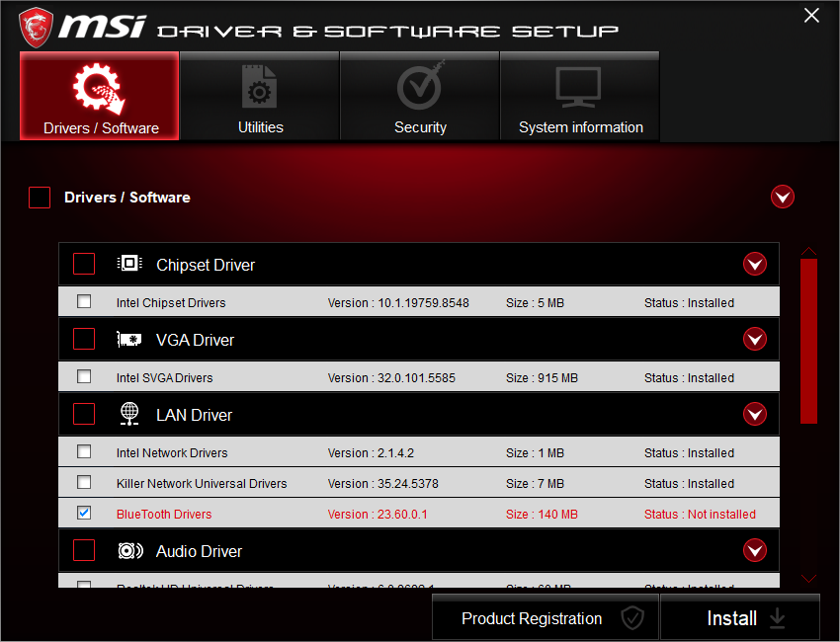Check the Killer Network Universal Drivers box
Viewport: 840px width, 642px height.
click(x=84, y=482)
